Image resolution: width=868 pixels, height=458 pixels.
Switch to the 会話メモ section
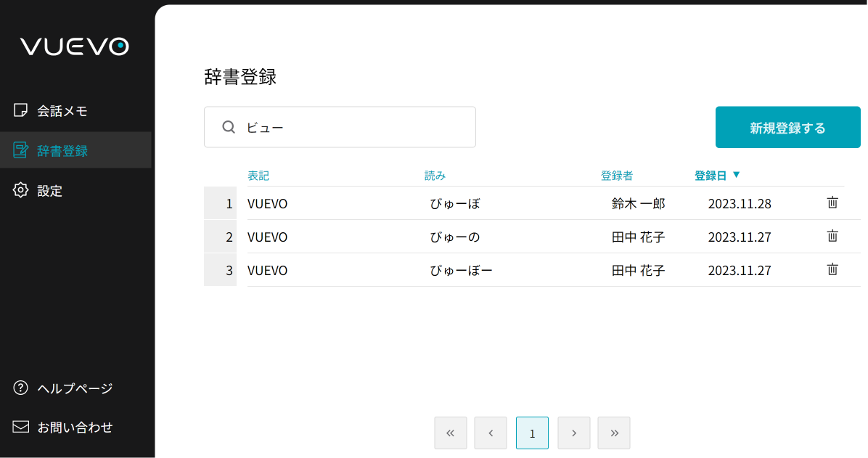pyautogui.click(x=62, y=110)
